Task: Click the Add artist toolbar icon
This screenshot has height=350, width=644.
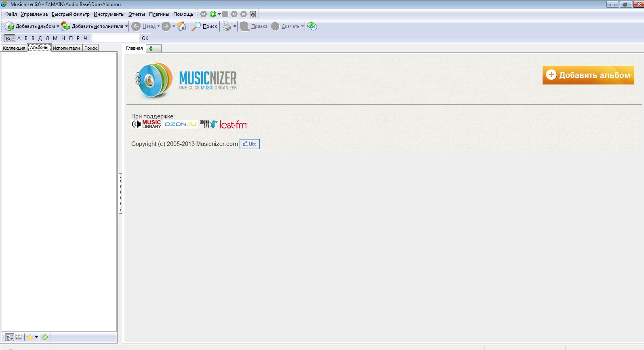Action: [65, 26]
